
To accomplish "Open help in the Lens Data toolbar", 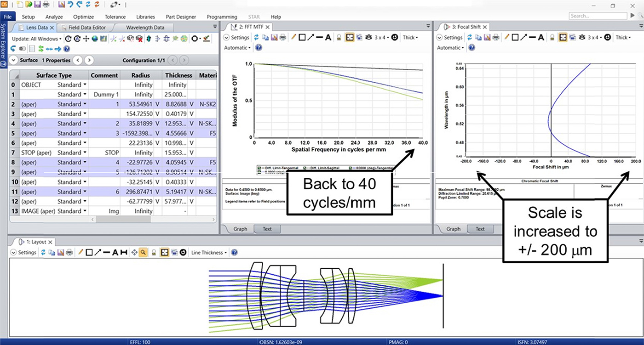I will pos(67,49).
